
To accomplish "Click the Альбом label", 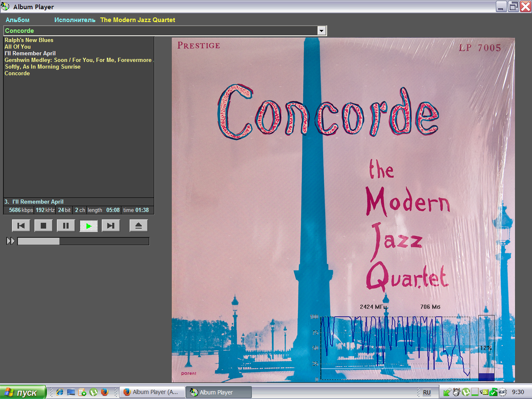I will click(x=17, y=20).
